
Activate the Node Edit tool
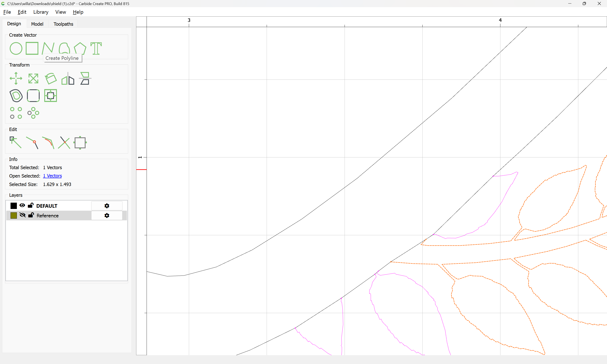point(15,143)
